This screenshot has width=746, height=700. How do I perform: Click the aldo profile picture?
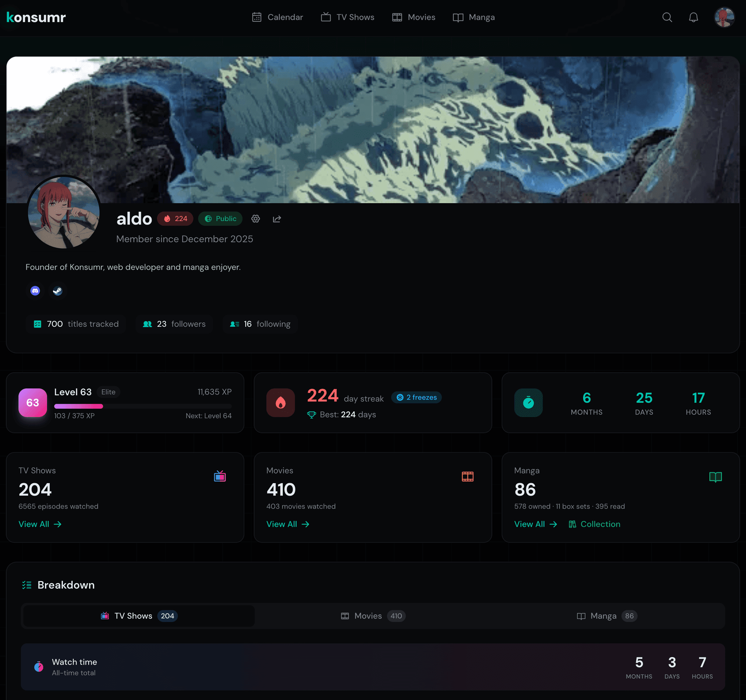64,212
